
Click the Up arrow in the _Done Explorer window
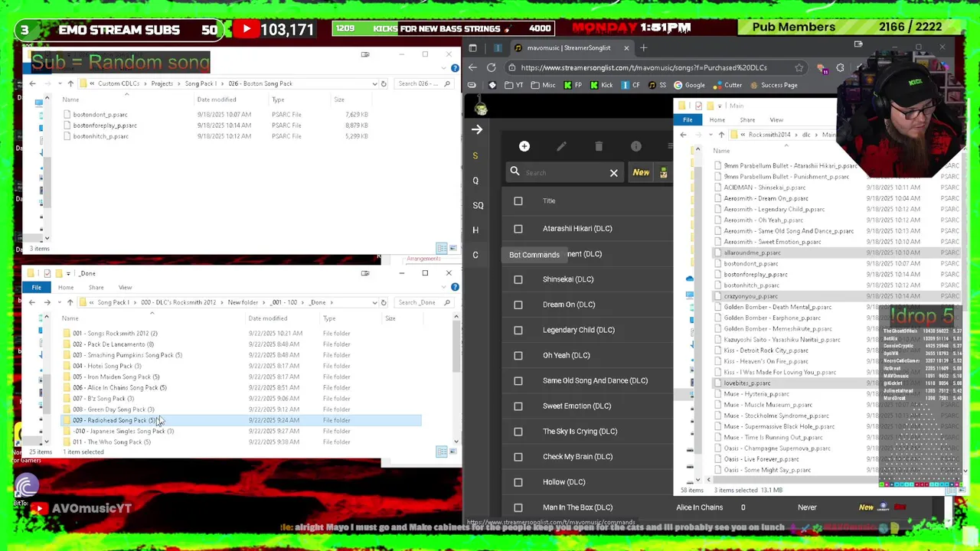point(70,302)
